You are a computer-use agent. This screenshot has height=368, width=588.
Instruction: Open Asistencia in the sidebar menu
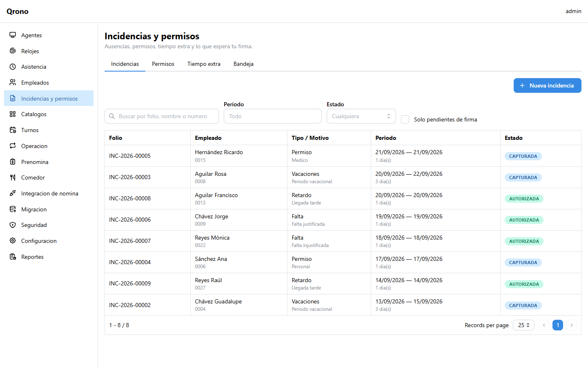point(49,67)
